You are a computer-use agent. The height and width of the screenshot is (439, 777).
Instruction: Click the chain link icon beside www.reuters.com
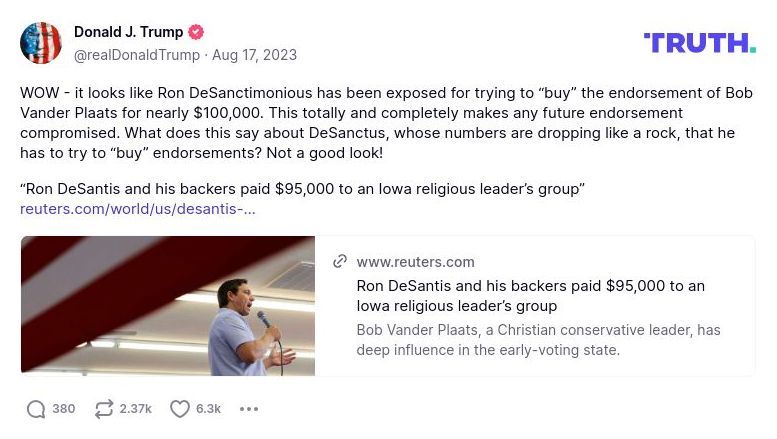(x=340, y=262)
